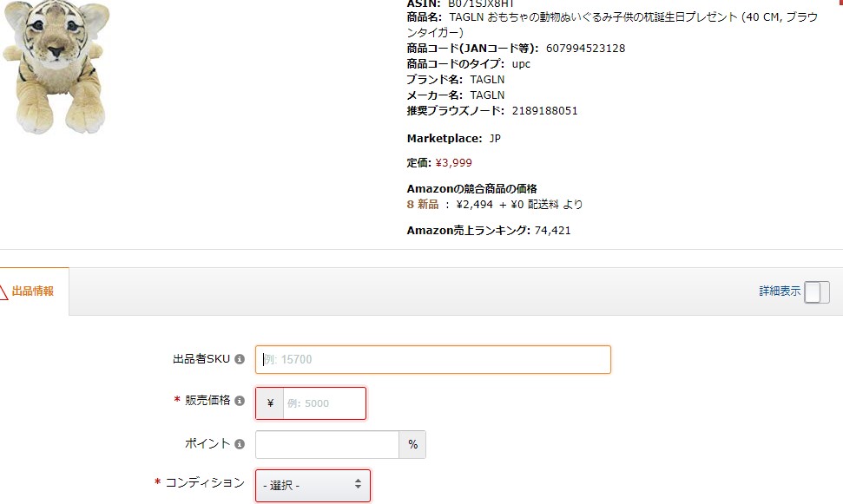Click the 8 新品 offers link
843x504 pixels.
[423, 204]
